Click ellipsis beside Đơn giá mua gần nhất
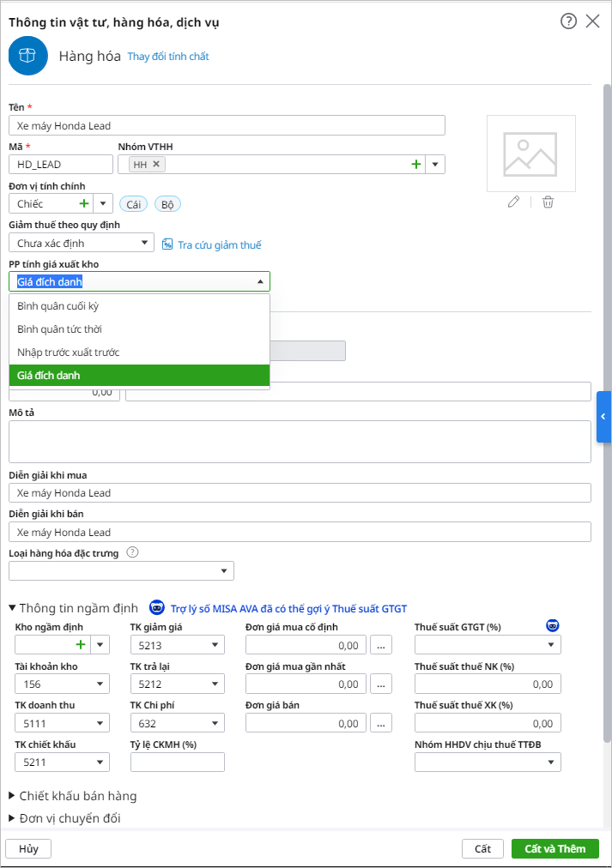This screenshot has height=868, width=612. click(x=381, y=684)
